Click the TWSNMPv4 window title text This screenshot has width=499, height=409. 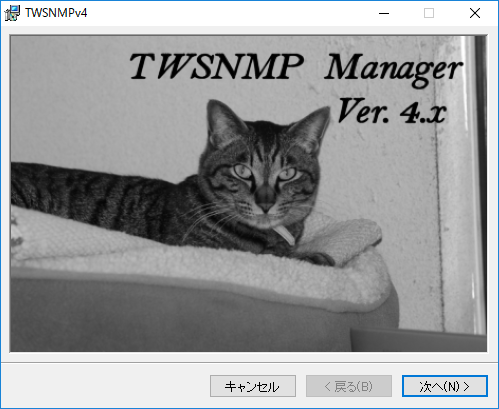(56, 13)
